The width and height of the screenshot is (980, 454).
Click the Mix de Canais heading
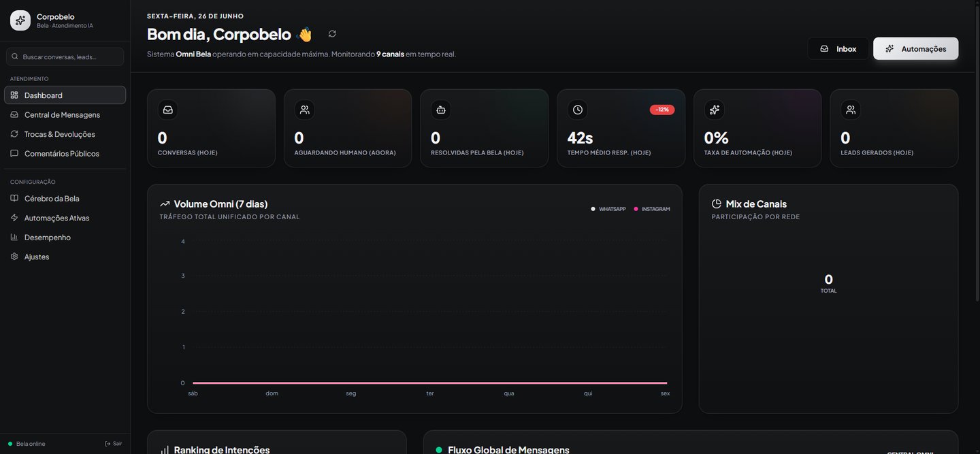pos(756,204)
